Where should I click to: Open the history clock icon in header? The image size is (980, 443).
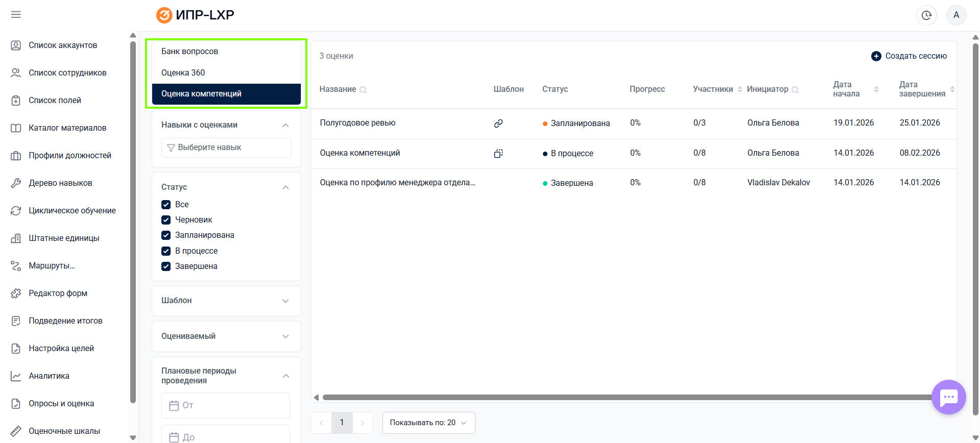click(x=926, y=15)
